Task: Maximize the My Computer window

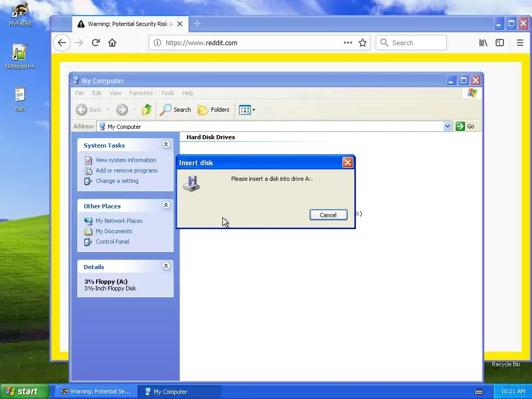Action: click(463, 81)
